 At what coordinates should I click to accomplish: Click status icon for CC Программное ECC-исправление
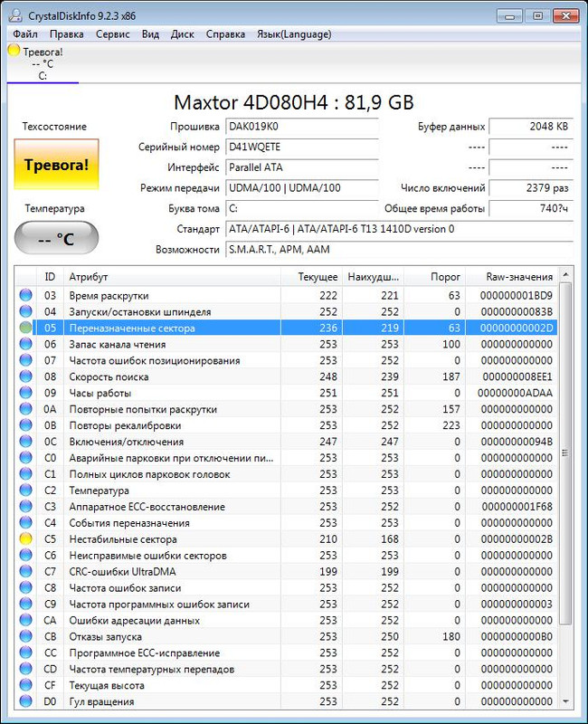[26, 653]
